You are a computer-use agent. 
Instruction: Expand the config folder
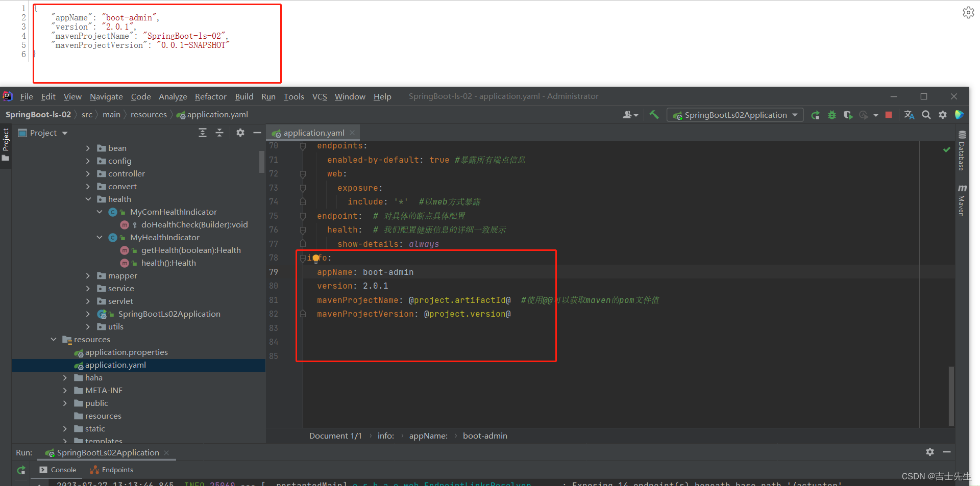tap(88, 161)
